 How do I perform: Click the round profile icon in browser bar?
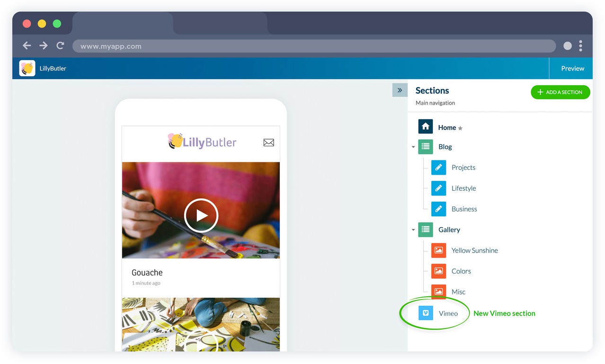568,46
